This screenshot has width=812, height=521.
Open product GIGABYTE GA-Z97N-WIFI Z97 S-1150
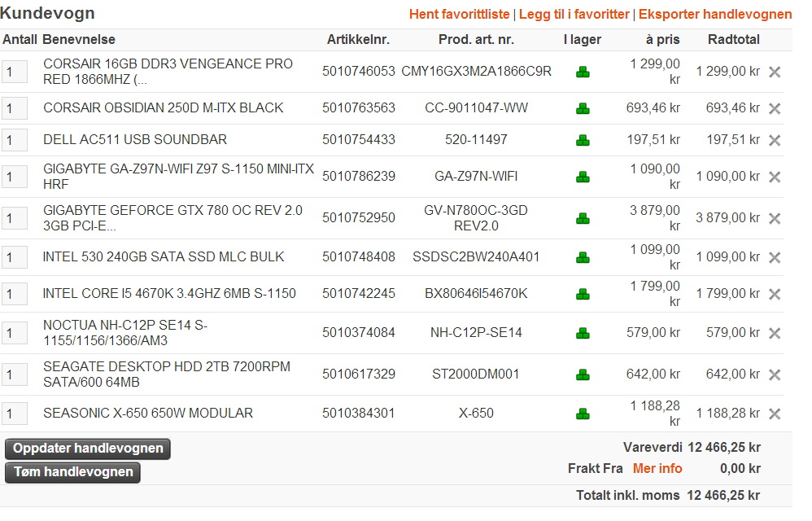tap(178, 177)
